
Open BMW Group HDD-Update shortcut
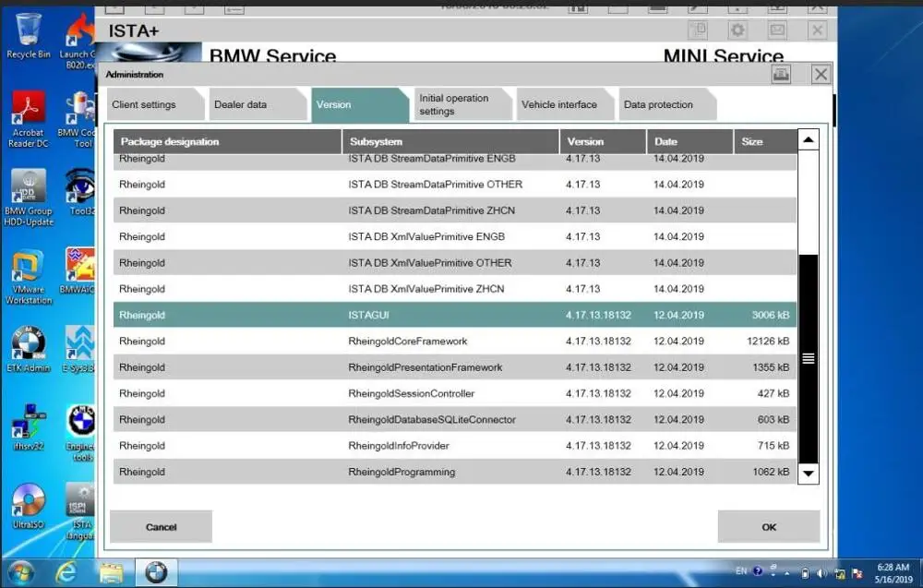29,198
